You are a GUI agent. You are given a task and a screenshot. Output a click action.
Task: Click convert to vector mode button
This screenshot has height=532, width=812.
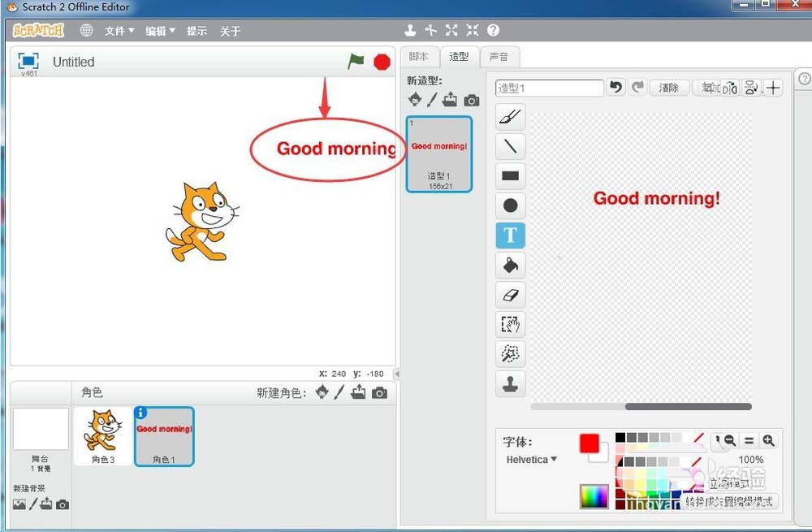click(729, 501)
